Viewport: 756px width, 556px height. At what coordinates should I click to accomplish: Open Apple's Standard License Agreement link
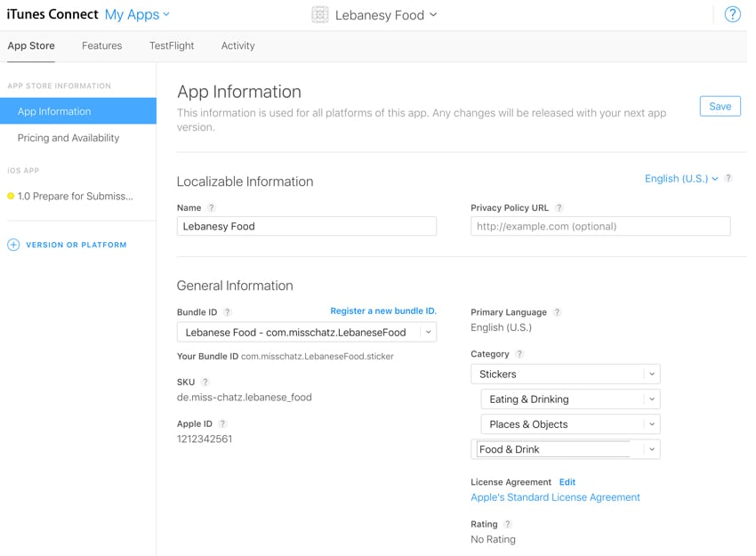(x=555, y=497)
